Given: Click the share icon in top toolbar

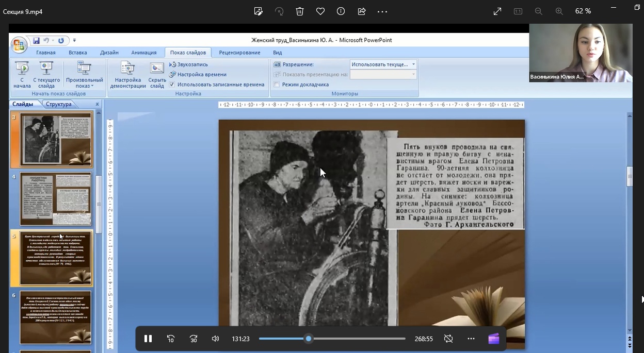Looking at the screenshot, I should [x=361, y=11].
